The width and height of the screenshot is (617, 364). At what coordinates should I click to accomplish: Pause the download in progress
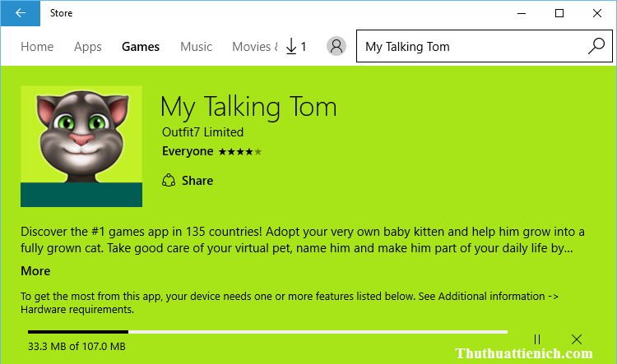coord(537,339)
